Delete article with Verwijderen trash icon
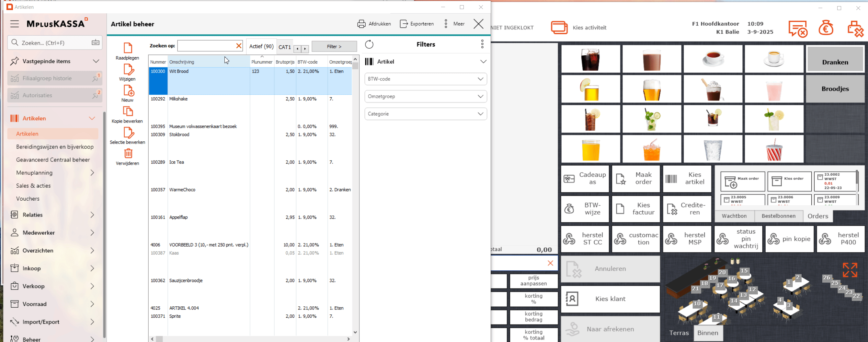Image resolution: width=868 pixels, height=342 pixels. 128,153
